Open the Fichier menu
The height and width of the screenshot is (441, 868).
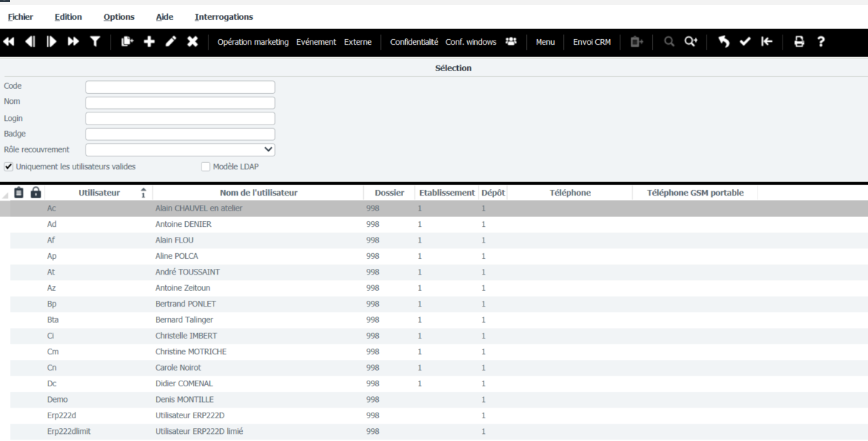(20, 16)
